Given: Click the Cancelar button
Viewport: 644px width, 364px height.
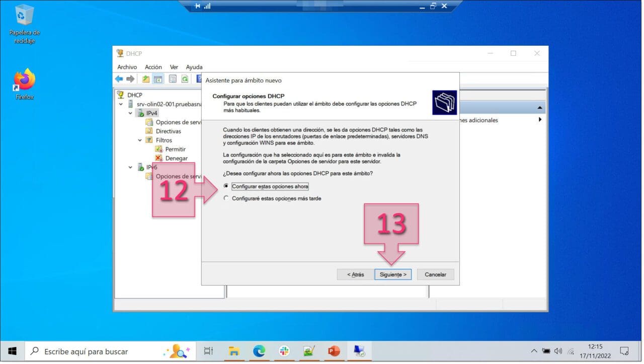Looking at the screenshot, I should click(x=436, y=274).
